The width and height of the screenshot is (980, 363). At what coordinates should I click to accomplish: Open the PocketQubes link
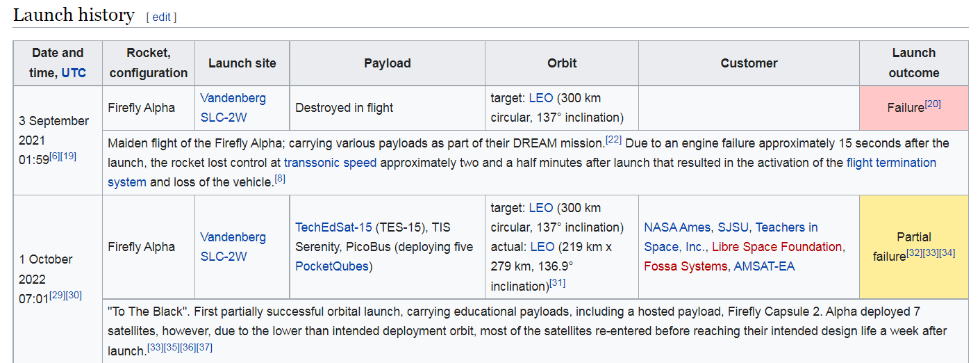[332, 266]
